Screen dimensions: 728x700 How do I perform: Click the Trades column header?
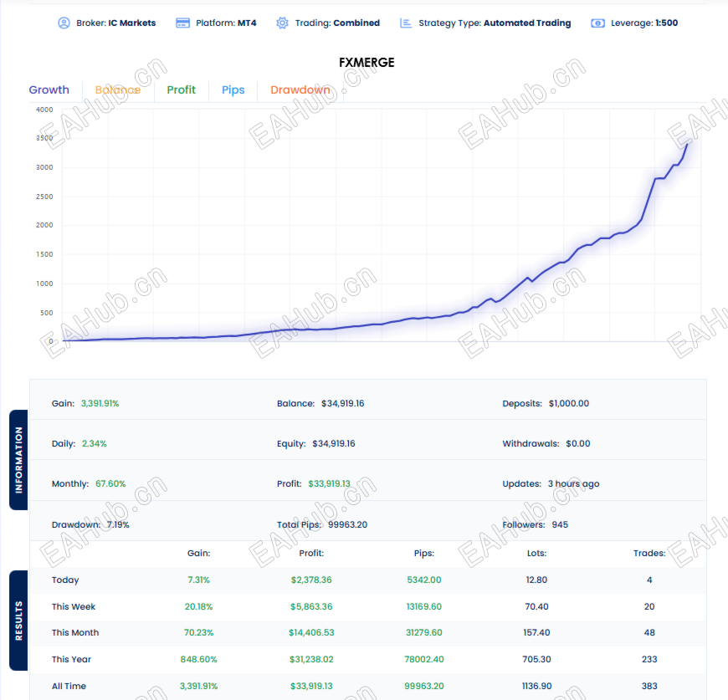[x=649, y=553]
